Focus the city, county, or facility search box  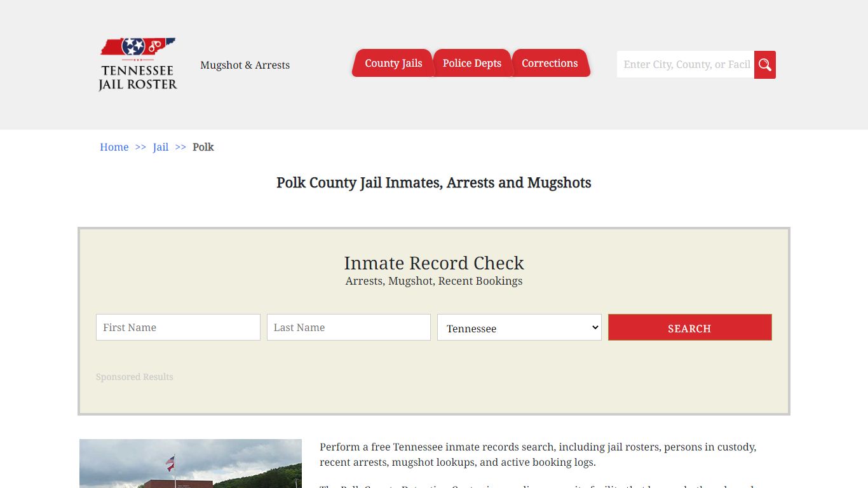click(686, 65)
